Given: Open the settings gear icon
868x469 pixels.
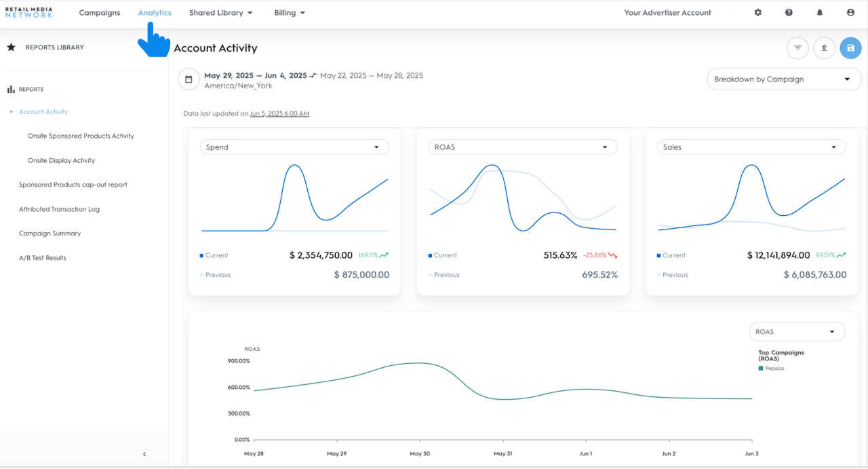Looking at the screenshot, I should tap(758, 13).
